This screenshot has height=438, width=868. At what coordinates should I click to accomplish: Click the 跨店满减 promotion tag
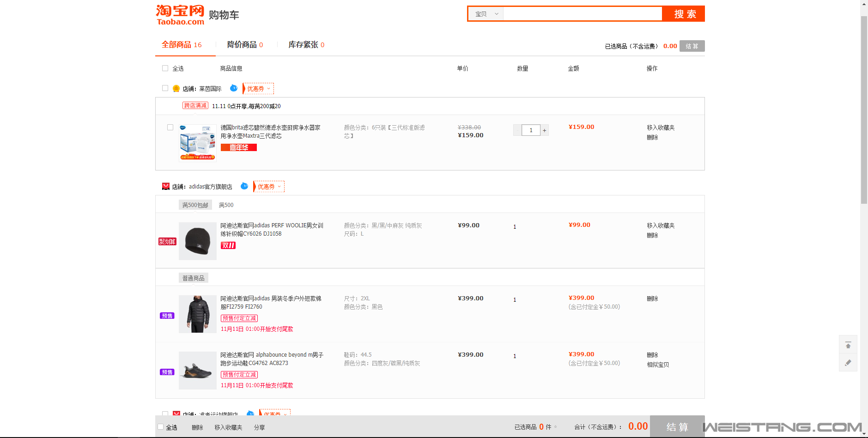pos(195,105)
